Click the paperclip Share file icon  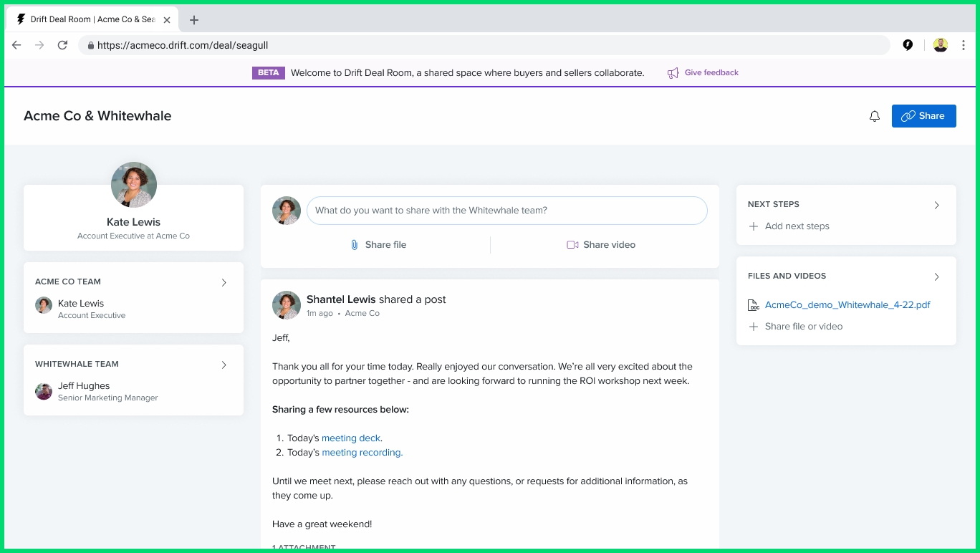(x=354, y=245)
